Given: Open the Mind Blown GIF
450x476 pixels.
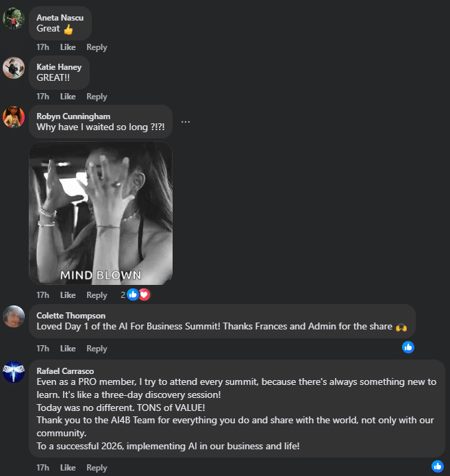Looking at the screenshot, I should [101, 213].
